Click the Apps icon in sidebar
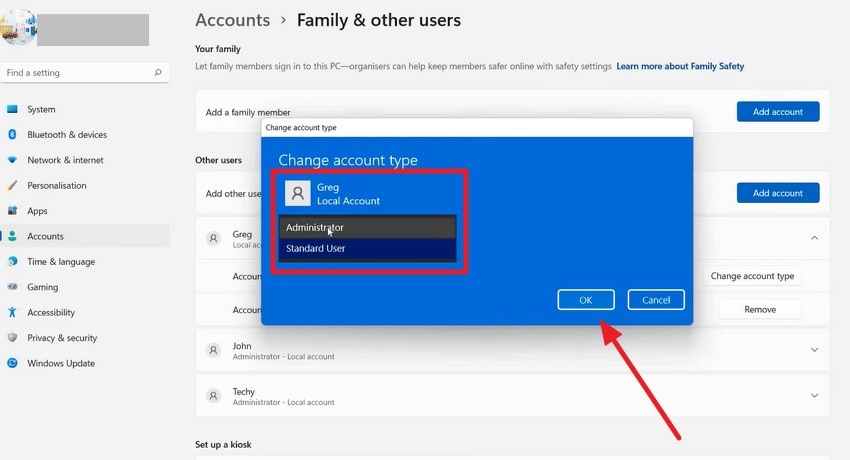The image size is (850, 460). pos(12,211)
